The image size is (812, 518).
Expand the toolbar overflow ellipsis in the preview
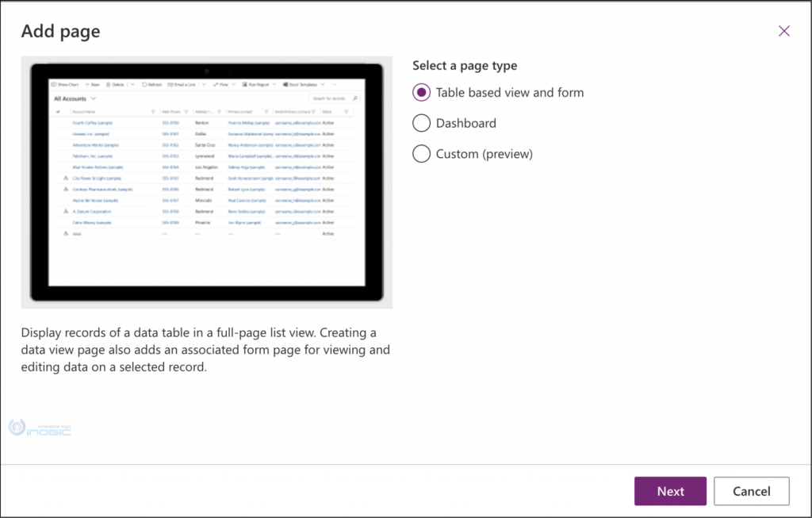click(336, 83)
